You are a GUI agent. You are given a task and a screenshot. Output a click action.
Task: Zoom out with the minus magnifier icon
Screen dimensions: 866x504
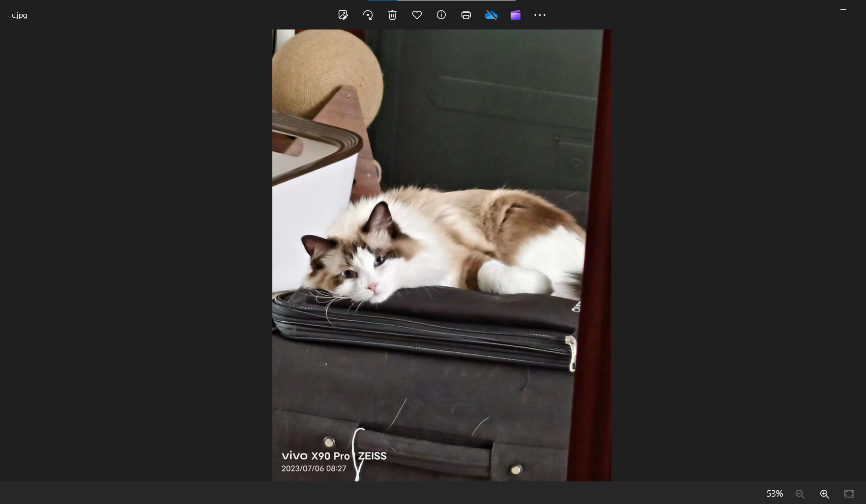(x=800, y=494)
